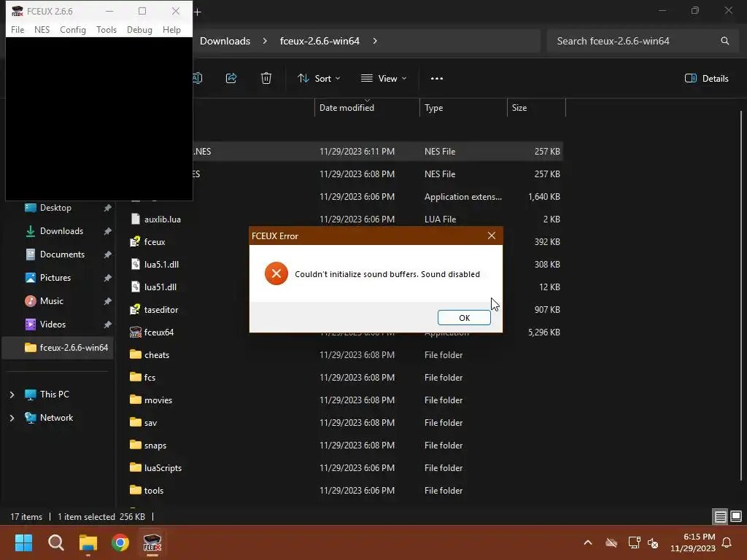Click the Delete trash icon in Explorer
This screenshot has width=747, height=560.
pyautogui.click(x=266, y=78)
